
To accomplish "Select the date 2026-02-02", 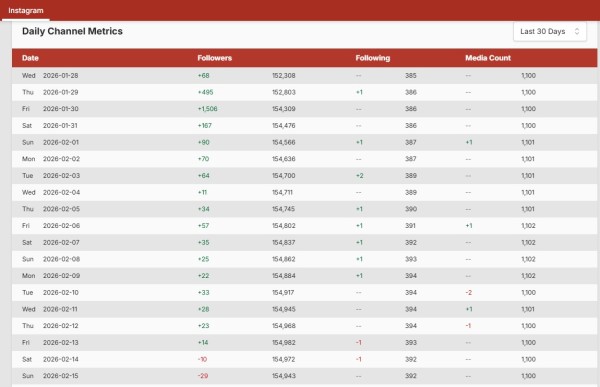I will tap(61, 159).
